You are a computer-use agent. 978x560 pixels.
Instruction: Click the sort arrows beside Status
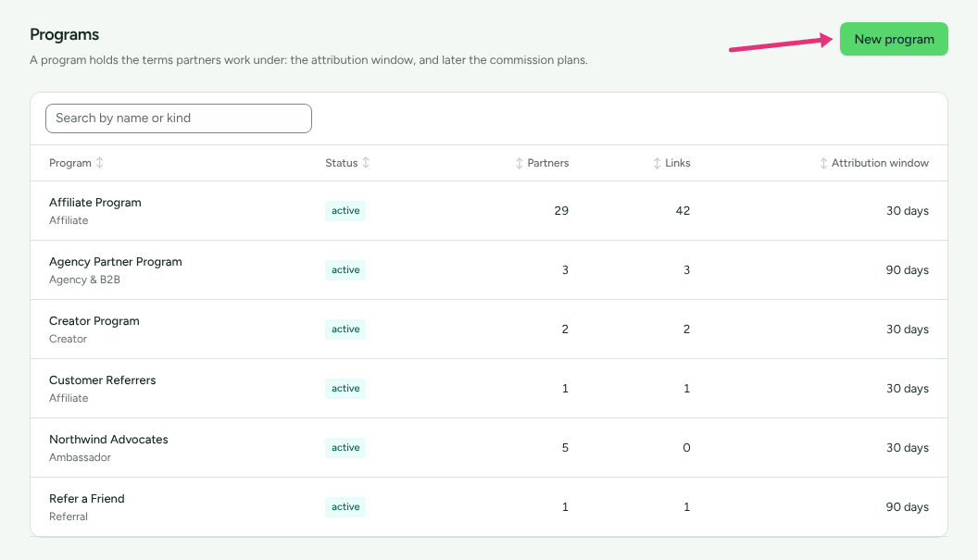[366, 163]
